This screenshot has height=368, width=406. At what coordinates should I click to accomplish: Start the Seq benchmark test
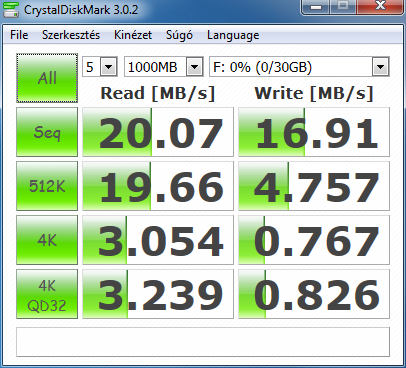point(47,132)
